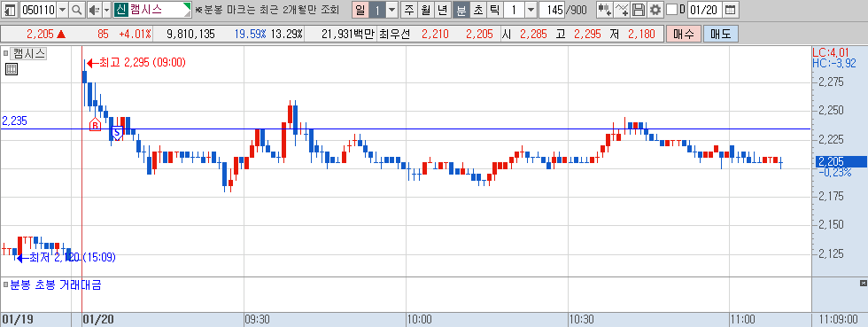Click the add candlestick chart icon
Image resolution: width=868 pixels, height=327 pixels.
[605, 10]
